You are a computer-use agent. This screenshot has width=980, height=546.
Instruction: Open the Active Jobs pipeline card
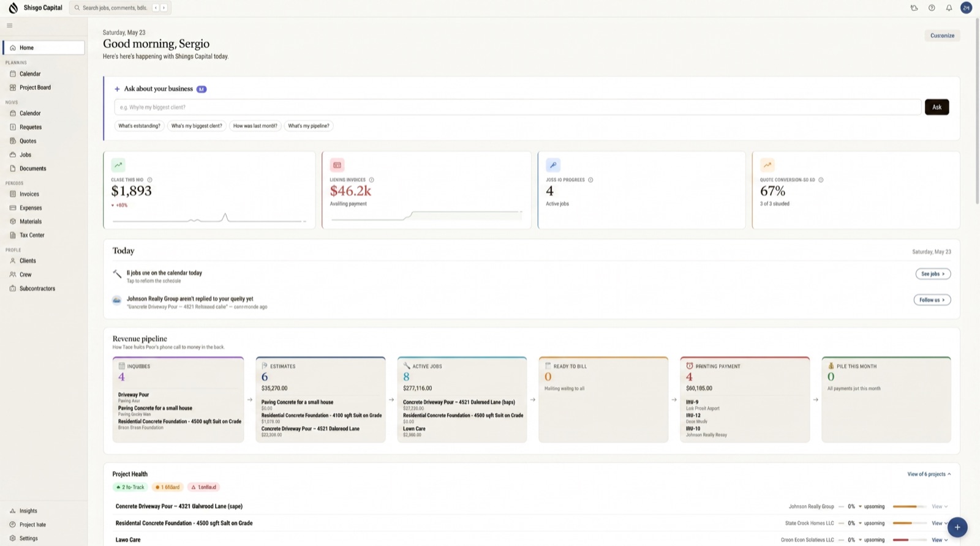point(462,400)
